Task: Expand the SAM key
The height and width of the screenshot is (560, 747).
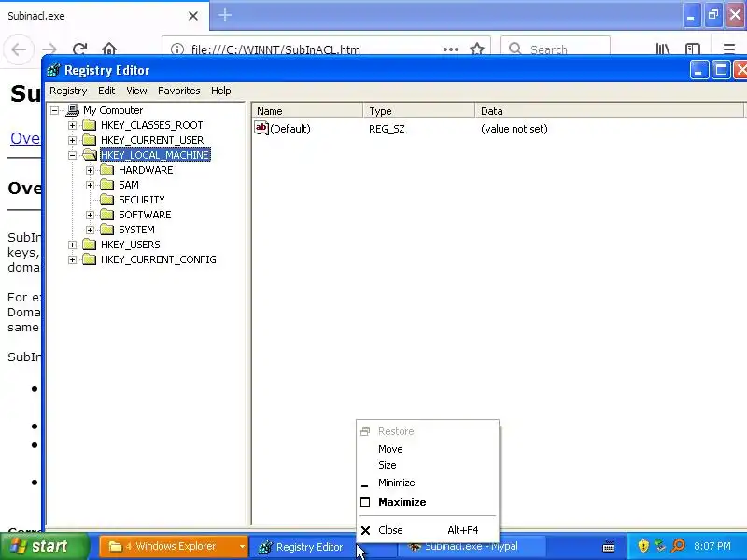Action: click(x=90, y=185)
